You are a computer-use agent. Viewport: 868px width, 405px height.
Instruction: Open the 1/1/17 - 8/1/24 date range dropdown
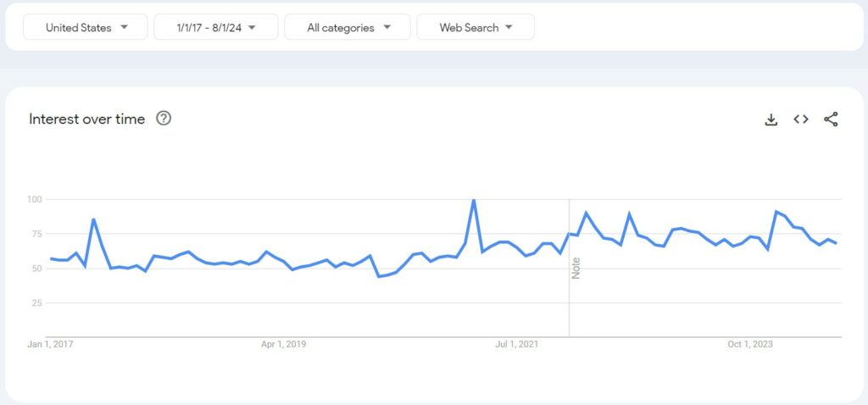(x=216, y=27)
